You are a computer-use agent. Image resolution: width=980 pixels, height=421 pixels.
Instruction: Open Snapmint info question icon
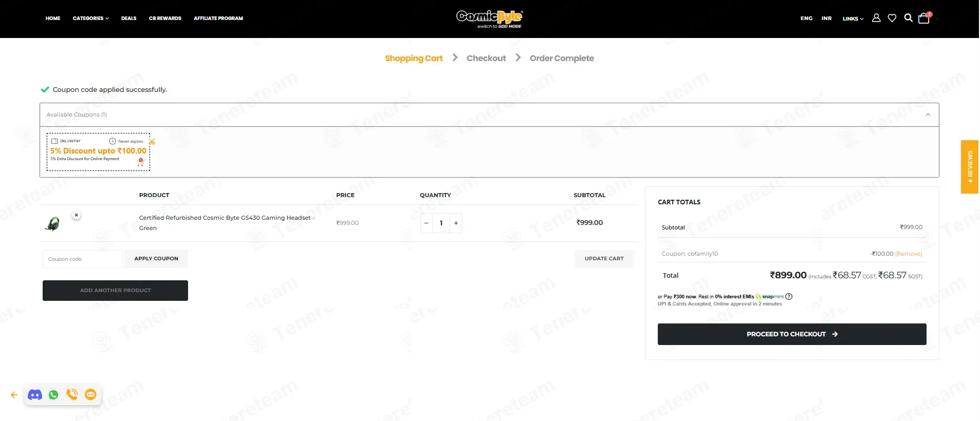tap(789, 296)
